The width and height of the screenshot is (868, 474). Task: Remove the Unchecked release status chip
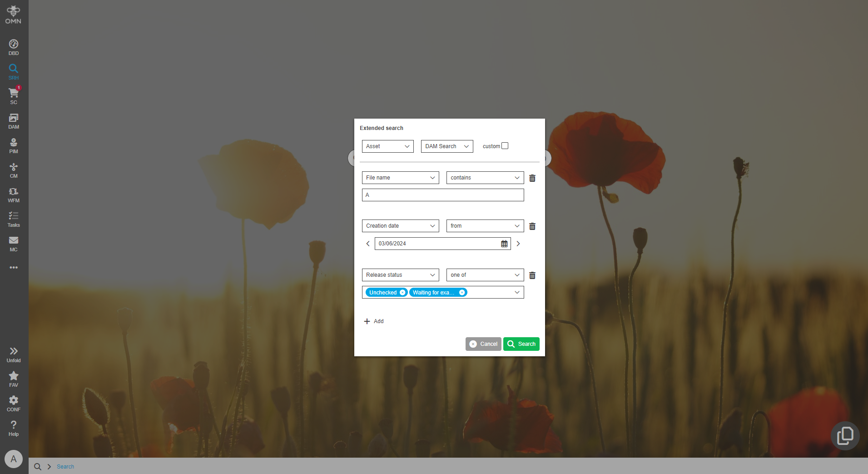402,292
